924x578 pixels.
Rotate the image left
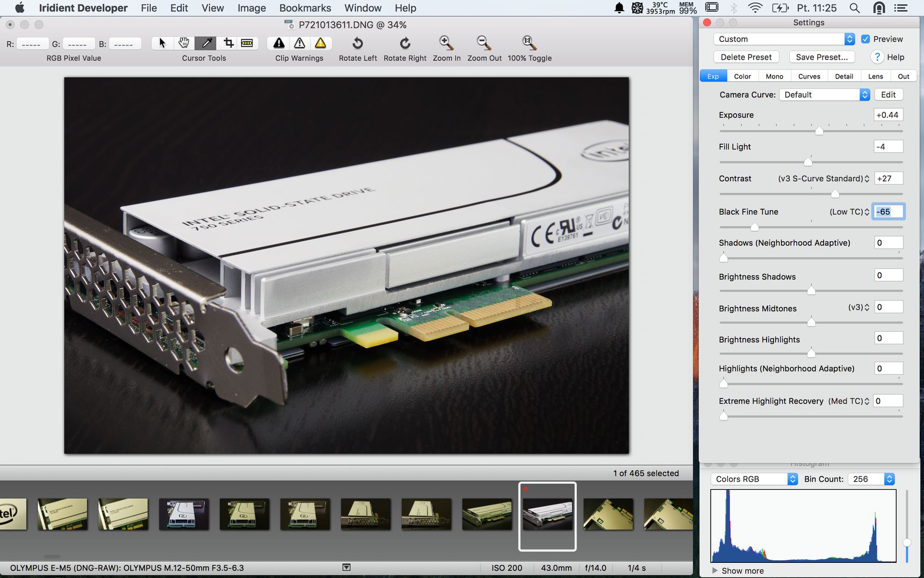(x=358, y=43)
